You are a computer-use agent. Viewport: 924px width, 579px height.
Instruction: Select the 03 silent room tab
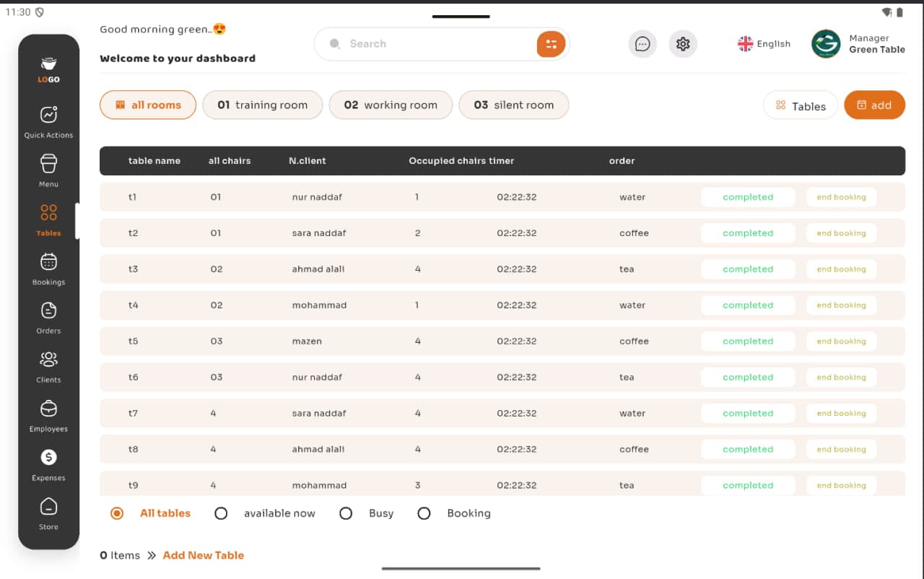(x=514, y=105)
